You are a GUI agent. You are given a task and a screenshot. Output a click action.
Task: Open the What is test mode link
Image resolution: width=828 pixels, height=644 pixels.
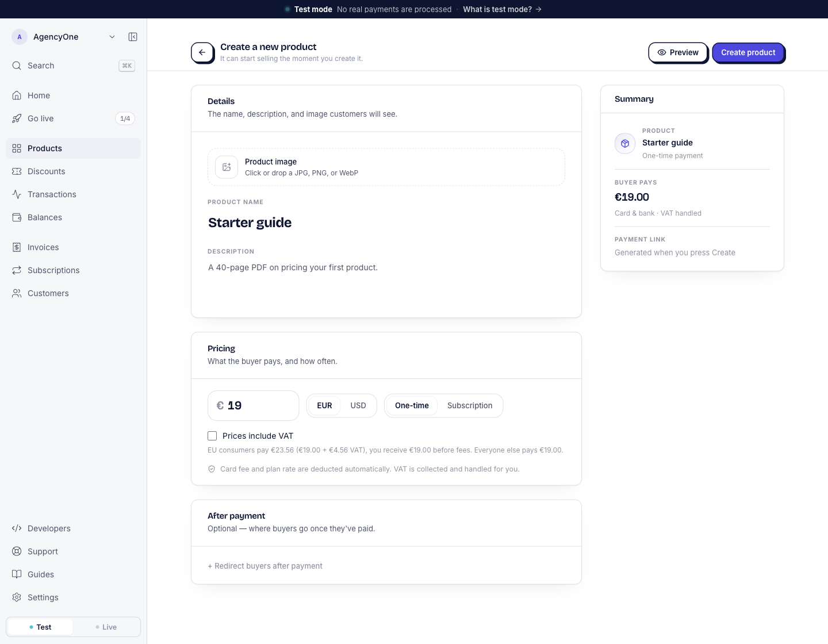click(x=502, y=9)
